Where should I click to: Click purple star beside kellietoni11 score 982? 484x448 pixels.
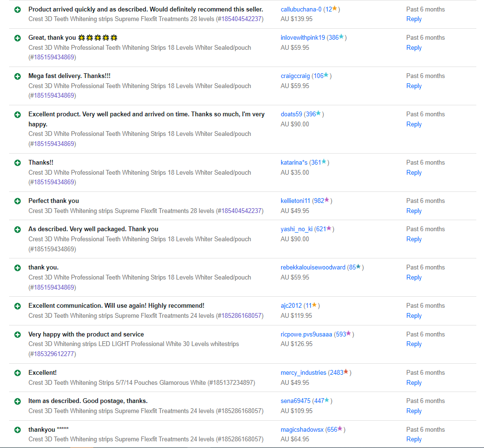pos(327,200)
